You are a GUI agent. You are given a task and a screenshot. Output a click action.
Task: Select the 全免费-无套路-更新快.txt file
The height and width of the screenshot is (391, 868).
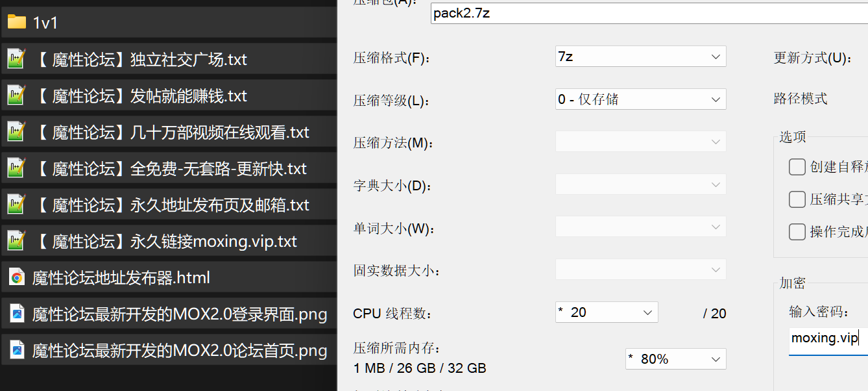tap(169, 169)
